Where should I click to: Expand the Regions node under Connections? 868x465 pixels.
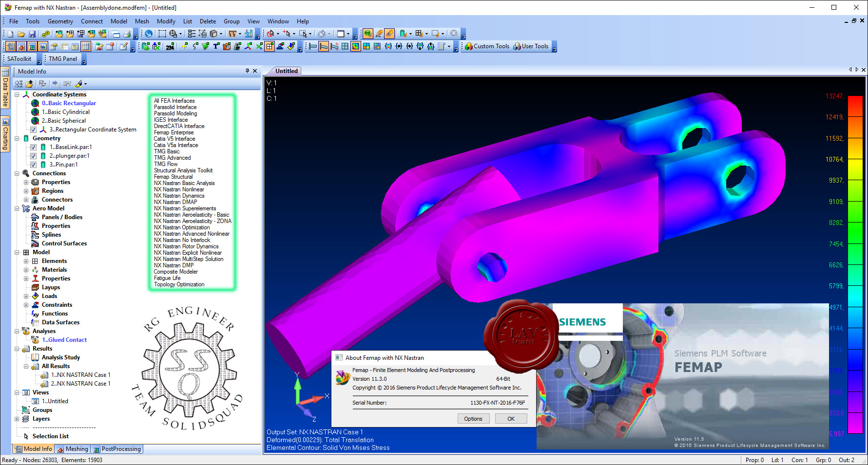[x=26, y=191]
